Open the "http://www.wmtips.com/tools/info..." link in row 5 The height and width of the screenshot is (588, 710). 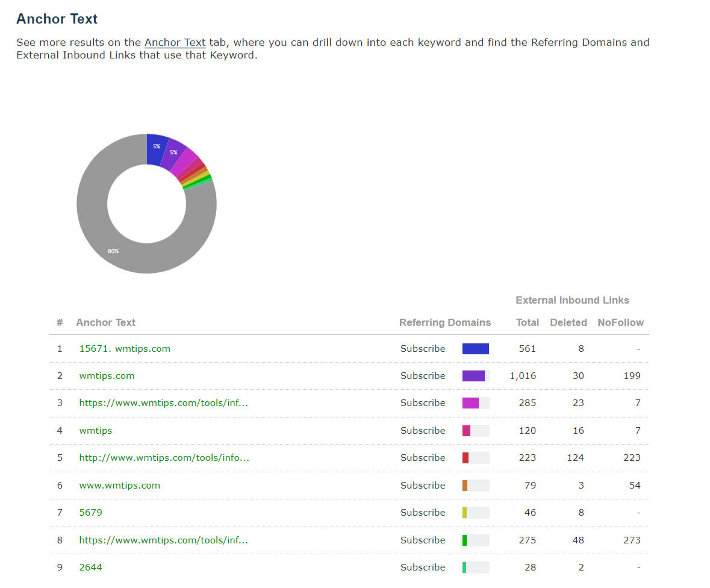click(163, 457)
